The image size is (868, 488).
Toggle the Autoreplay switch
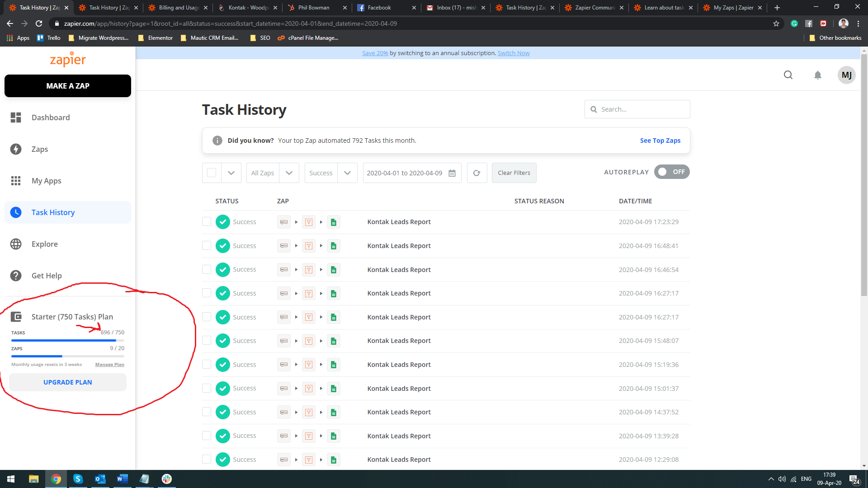(x=671, y=172)
